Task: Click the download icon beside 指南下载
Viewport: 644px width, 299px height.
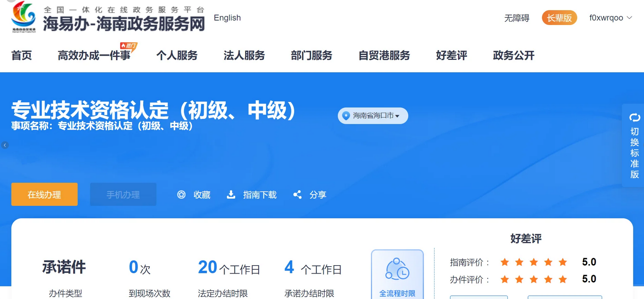Action: click(x=231, y=195)
